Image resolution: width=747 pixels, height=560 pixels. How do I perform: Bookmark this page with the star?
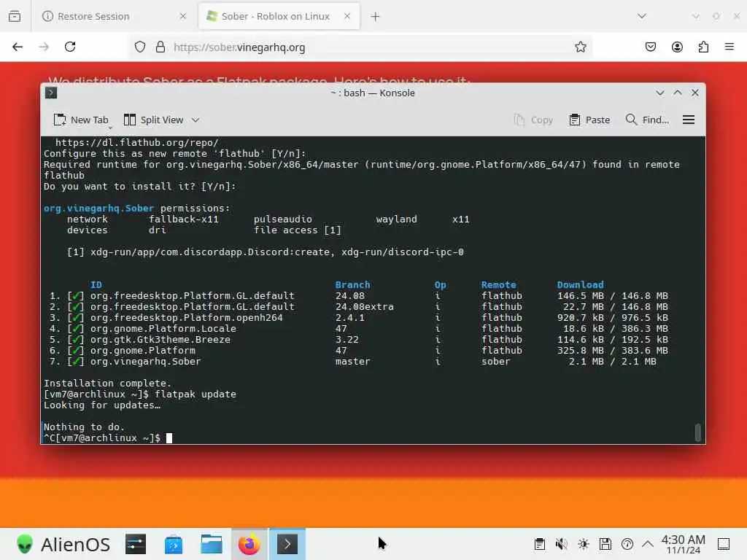click(x=580, y=47)
